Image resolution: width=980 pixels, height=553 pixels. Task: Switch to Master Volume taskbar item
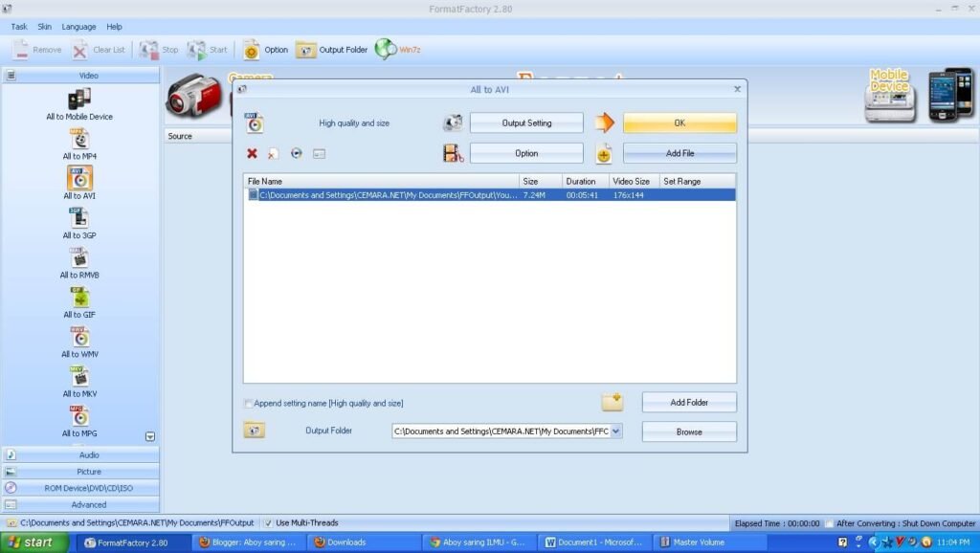(708, 542)
